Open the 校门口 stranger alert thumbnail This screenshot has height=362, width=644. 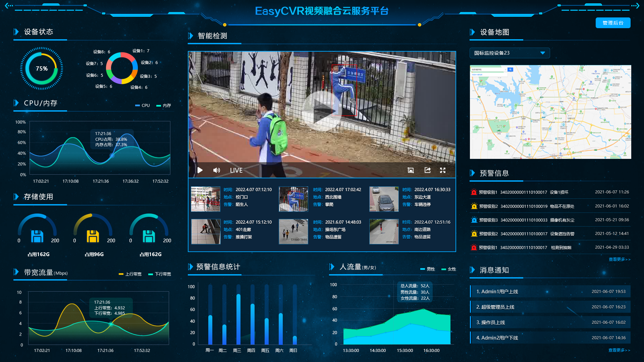206,199
